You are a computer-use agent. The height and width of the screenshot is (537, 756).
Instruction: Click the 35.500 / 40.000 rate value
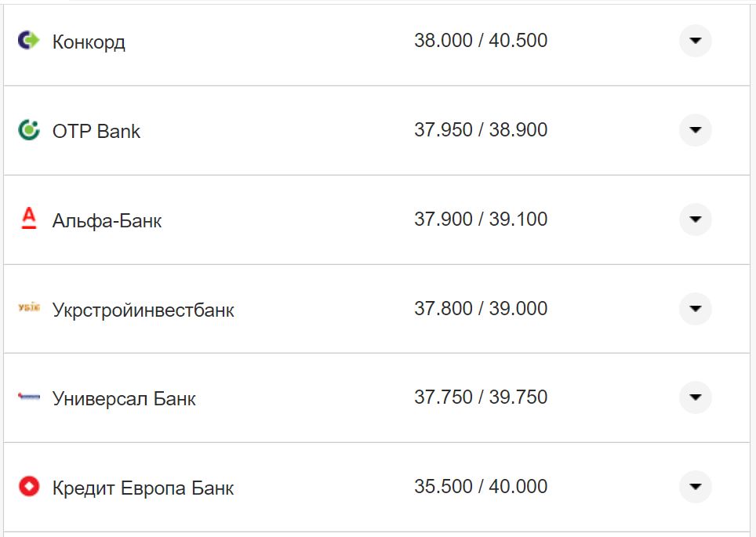click(x=481, y=486)
